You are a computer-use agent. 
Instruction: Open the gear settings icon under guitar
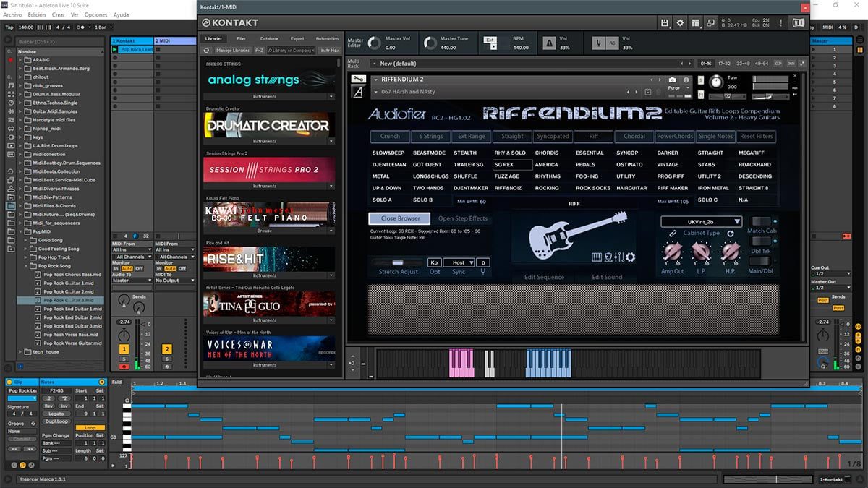point(630,257)
